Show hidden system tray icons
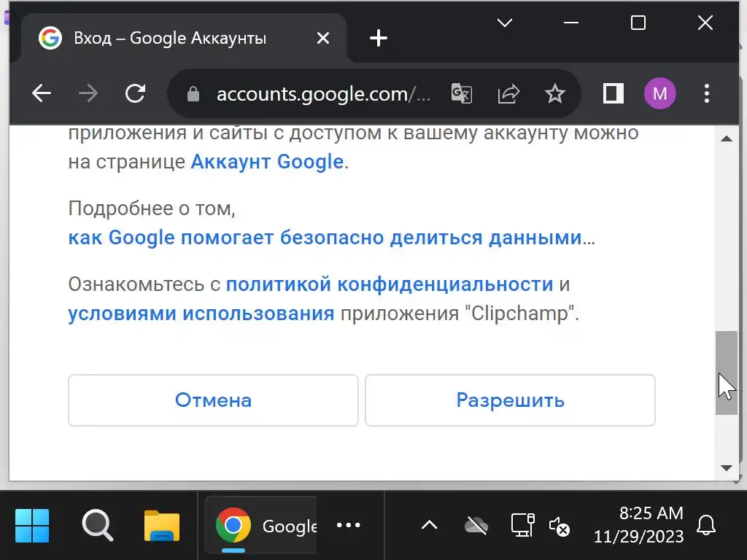 [x=430, y=525]
